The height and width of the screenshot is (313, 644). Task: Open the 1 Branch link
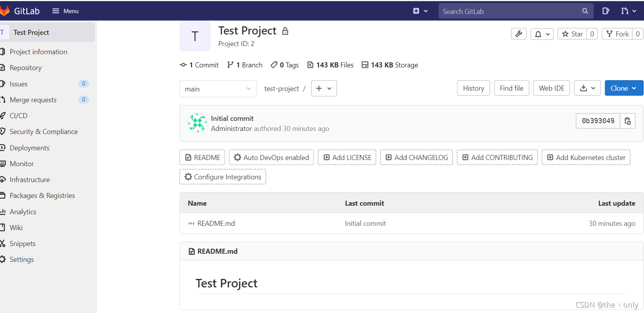pos(245,65)
